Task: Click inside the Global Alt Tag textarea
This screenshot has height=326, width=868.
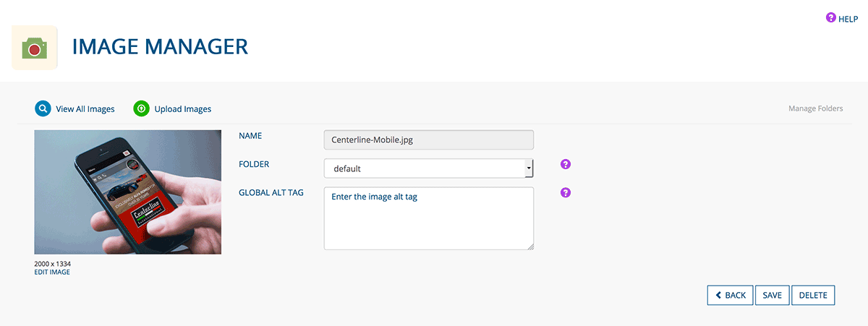Action: tap(429, 218)
